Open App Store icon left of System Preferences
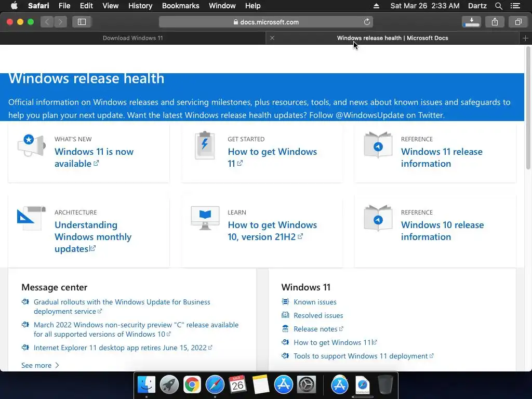 coord(283,385)
